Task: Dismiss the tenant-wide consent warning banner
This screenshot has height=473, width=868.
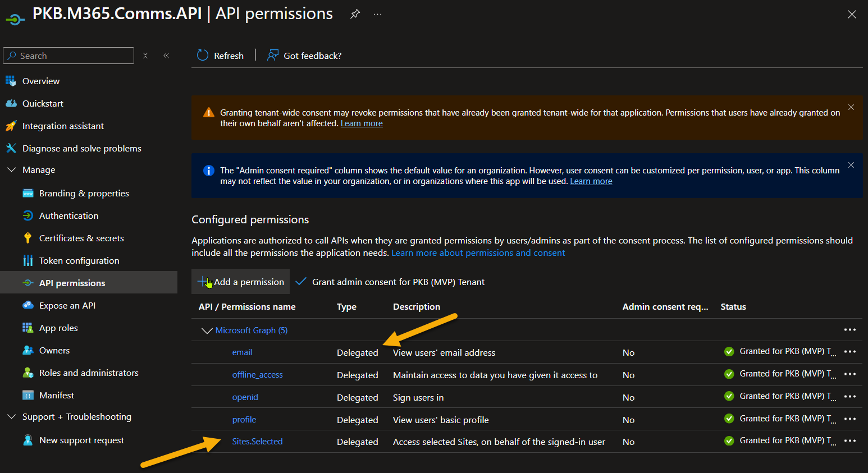Action: [x=851, y=107]
